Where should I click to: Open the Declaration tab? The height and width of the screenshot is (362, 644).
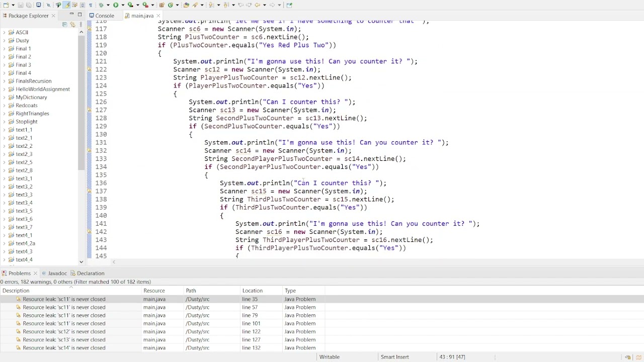(x=88, y=273)
